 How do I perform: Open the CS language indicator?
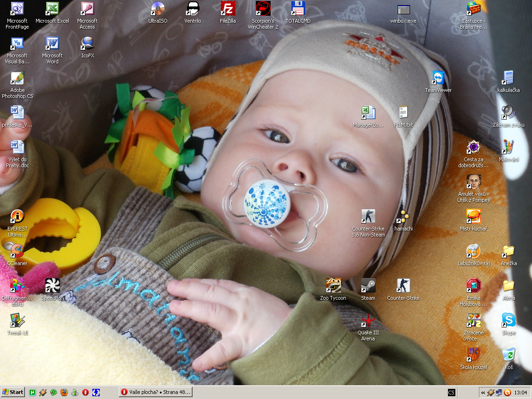[451, 393]
